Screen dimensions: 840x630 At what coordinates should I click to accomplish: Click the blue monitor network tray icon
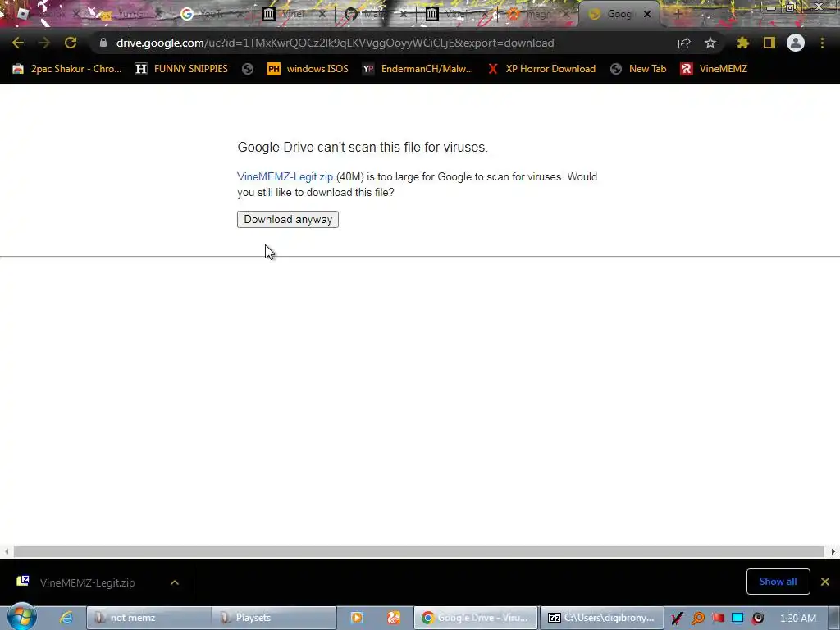(737, 619)
